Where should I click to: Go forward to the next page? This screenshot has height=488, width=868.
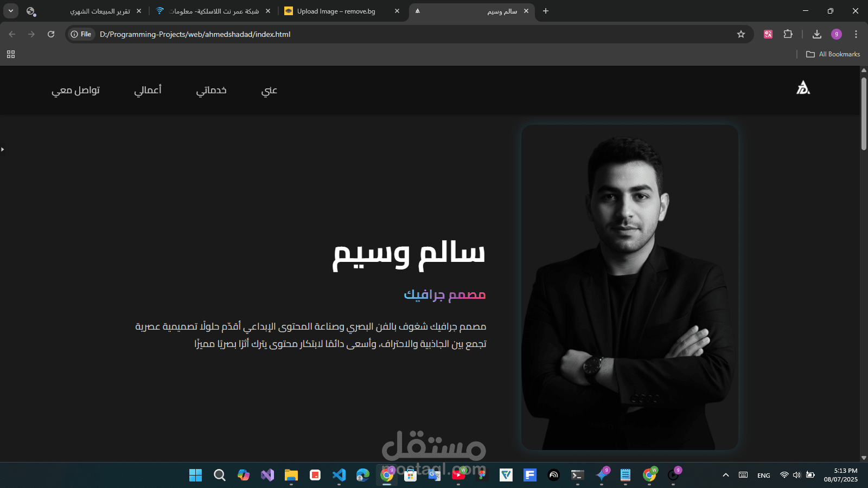coord(31,34)
